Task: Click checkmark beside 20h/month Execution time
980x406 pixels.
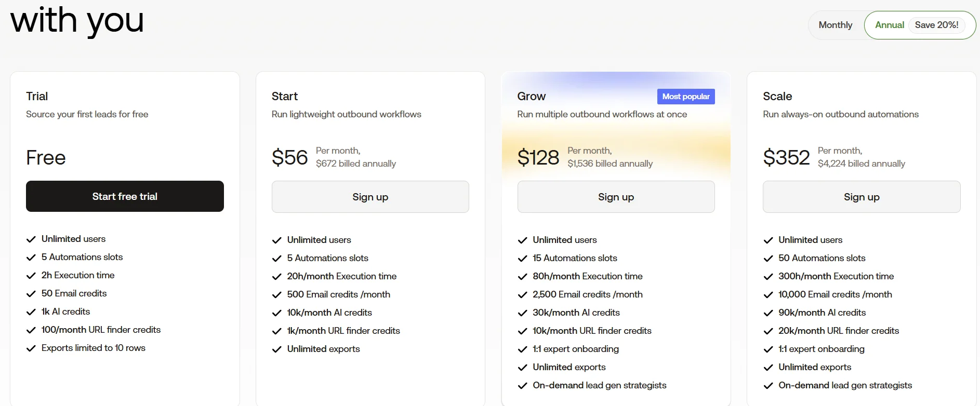Action: pyautogui.click(x=276, y=277)
